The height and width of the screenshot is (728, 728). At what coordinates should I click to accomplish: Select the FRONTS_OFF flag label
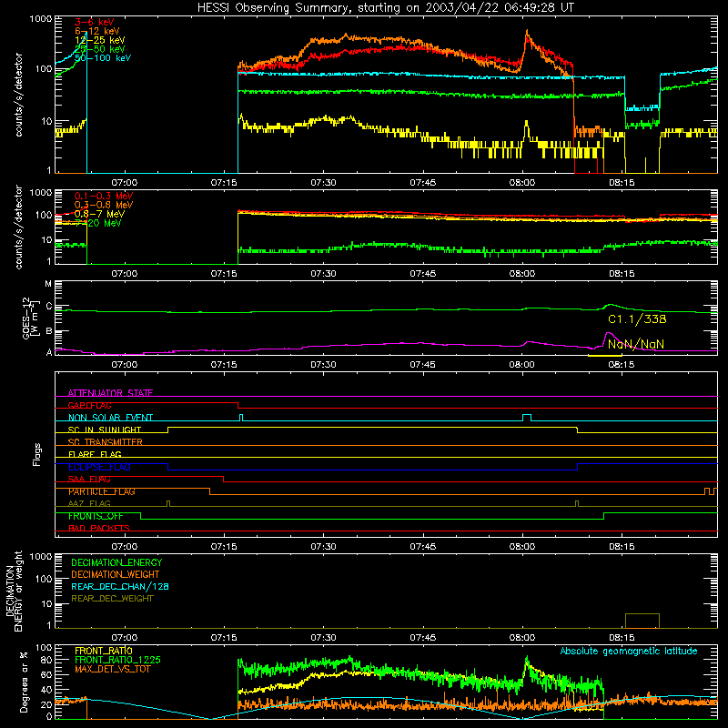(x=96, y=516)
